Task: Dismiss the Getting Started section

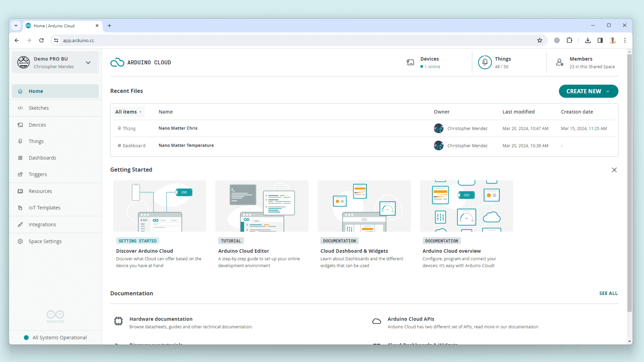Action: [x=614, y=170]
